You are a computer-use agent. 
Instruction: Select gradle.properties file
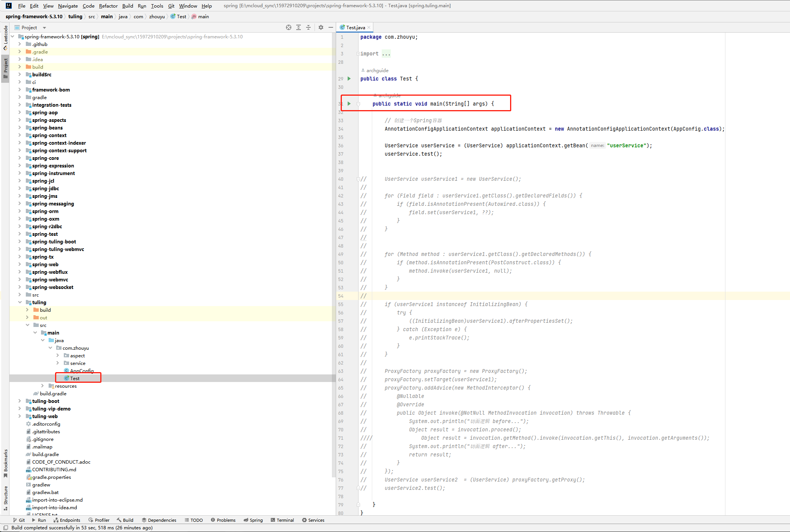[x=51, y=477]
